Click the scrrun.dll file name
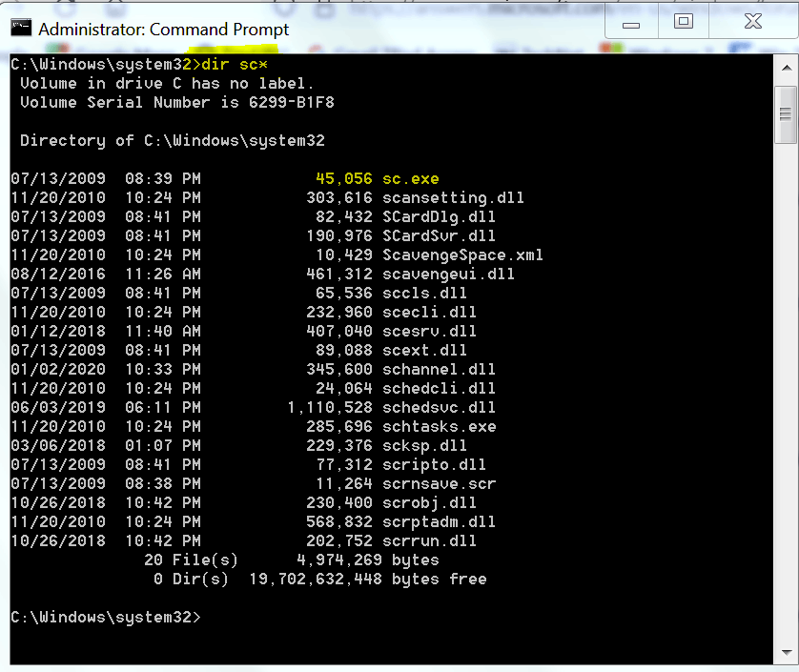 point(430,541)
